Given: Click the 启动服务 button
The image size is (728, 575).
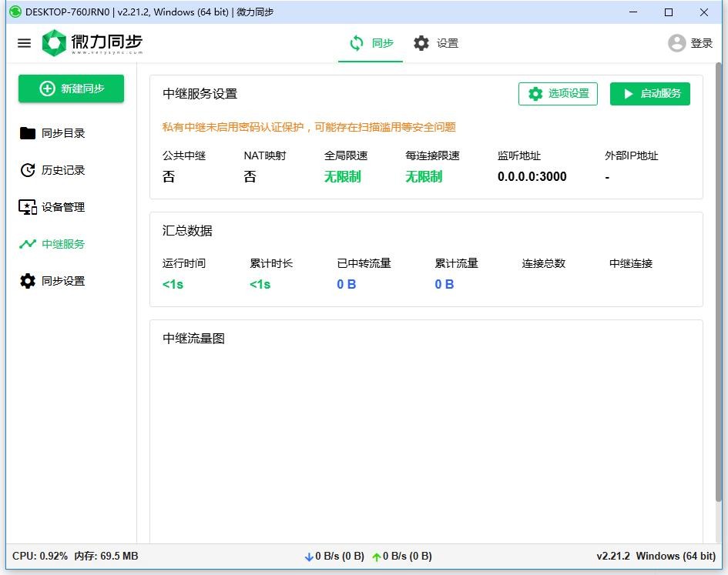Looking at the screenshot, I should click(649, 94).
